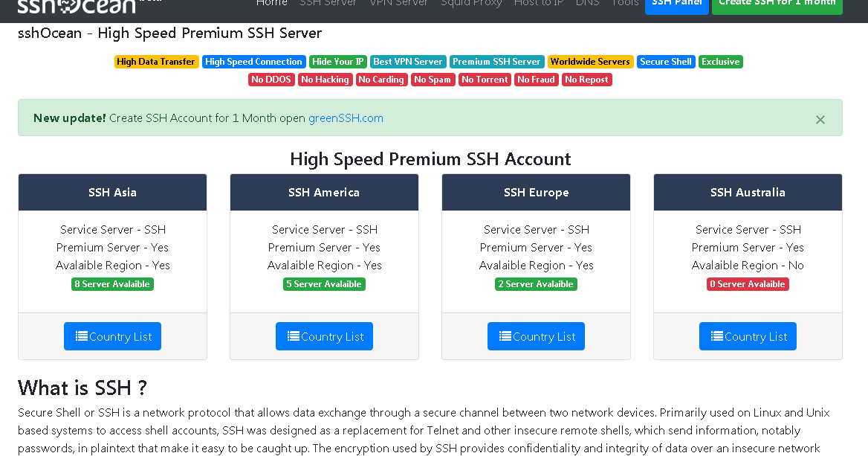Open Country List for SSH Asia

[112, 336]
